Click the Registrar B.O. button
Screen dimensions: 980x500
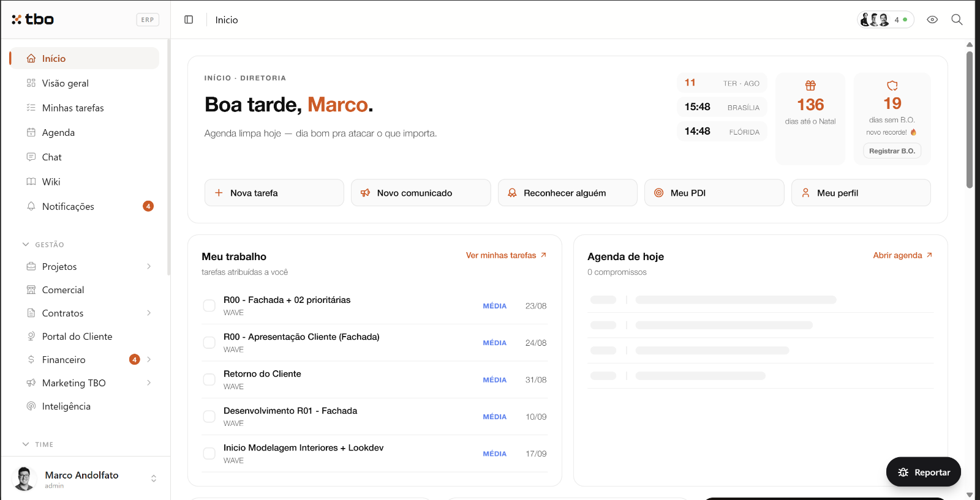coord(892,151)
